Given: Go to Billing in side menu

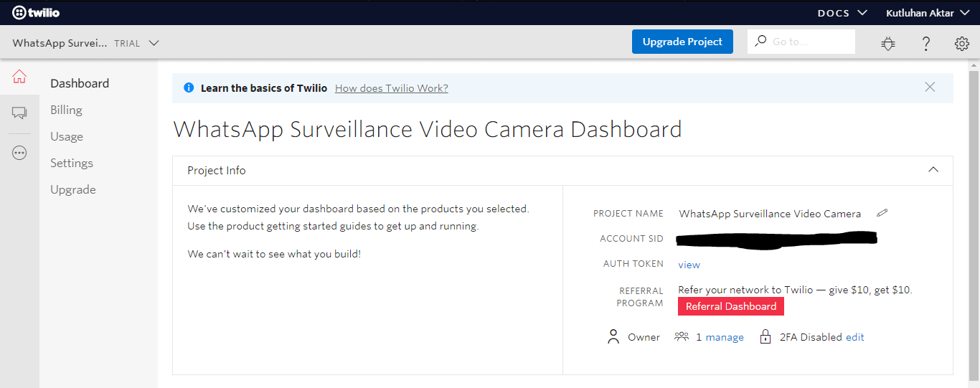Looking at the screenshot, I should point(66,110).
